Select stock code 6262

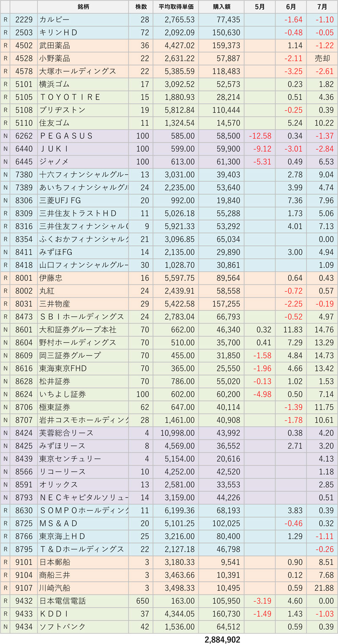(24, 136)
